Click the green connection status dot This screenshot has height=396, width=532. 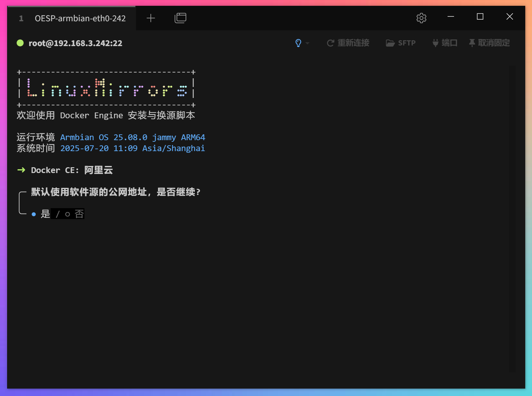pos(20,43)
